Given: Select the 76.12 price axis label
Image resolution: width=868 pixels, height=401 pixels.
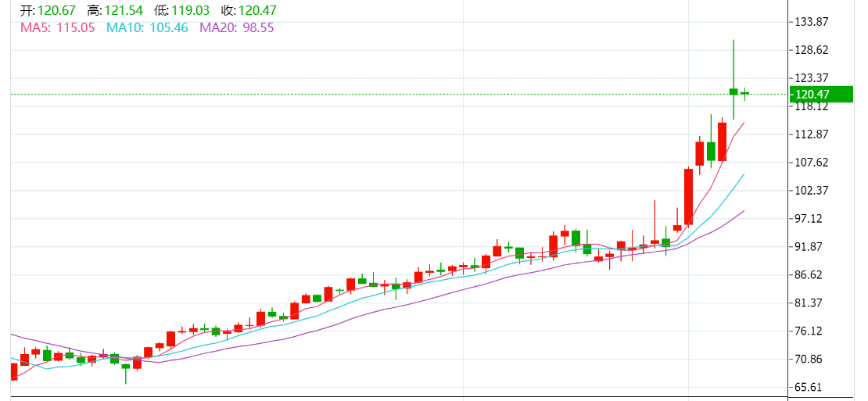Looking at the screenshot, I should pos(811,331).
